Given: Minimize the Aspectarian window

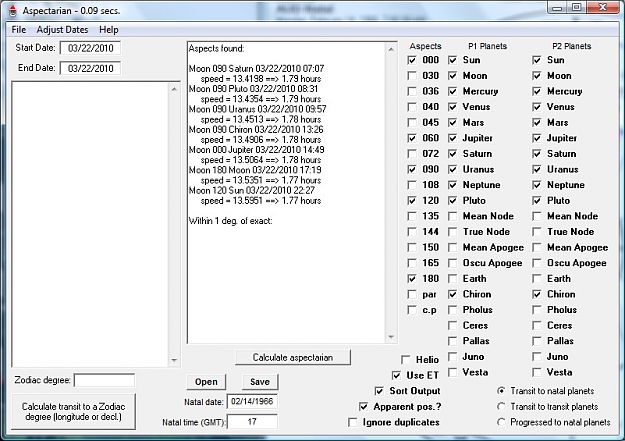Looking at the screenshot, I should click(x=558, y=8).
